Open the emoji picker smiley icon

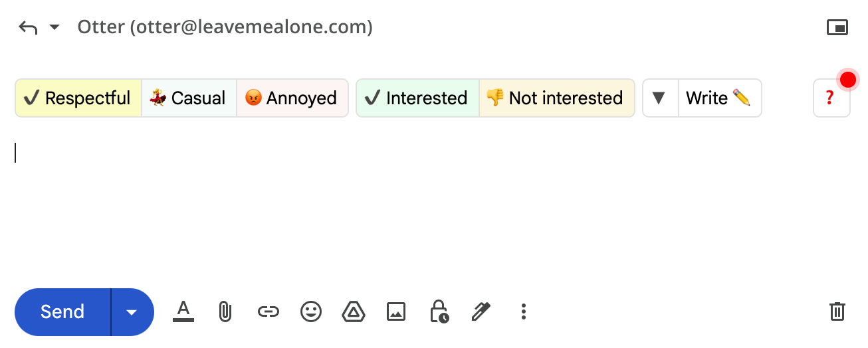click(310, 311)
